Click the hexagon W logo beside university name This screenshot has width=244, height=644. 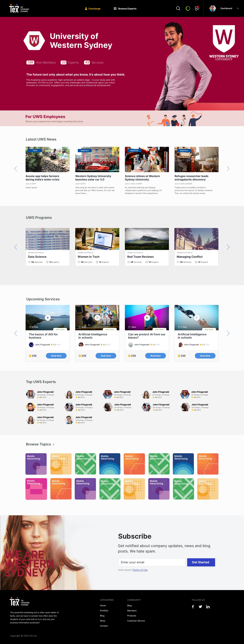click(x=34, y=40)
